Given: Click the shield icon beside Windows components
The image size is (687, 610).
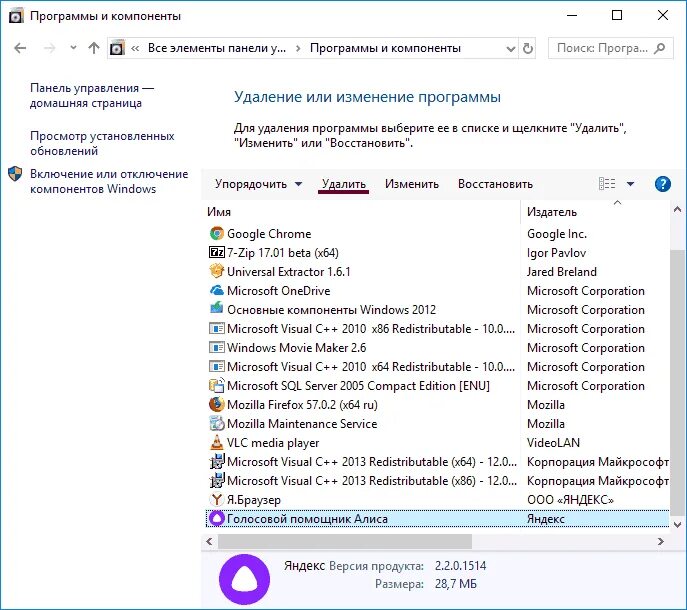Looking at the screenshot, I should pyautogui.click(x=15, y=174).
